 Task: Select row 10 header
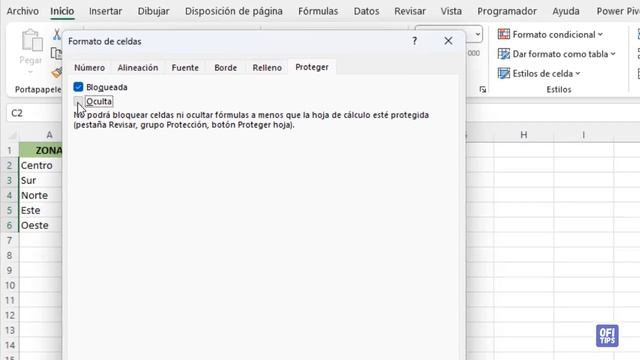coord(10,285)
